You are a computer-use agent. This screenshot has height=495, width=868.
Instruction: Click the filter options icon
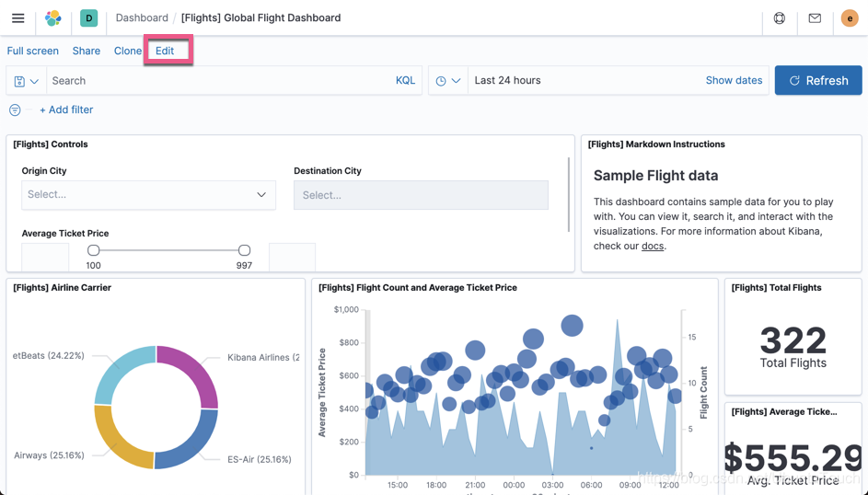(15, 110)
